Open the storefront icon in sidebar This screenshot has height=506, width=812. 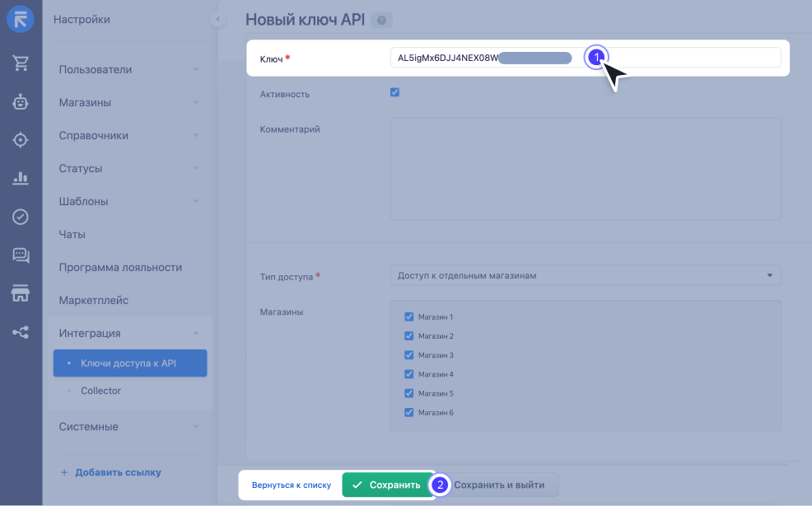tap(21, 293)
